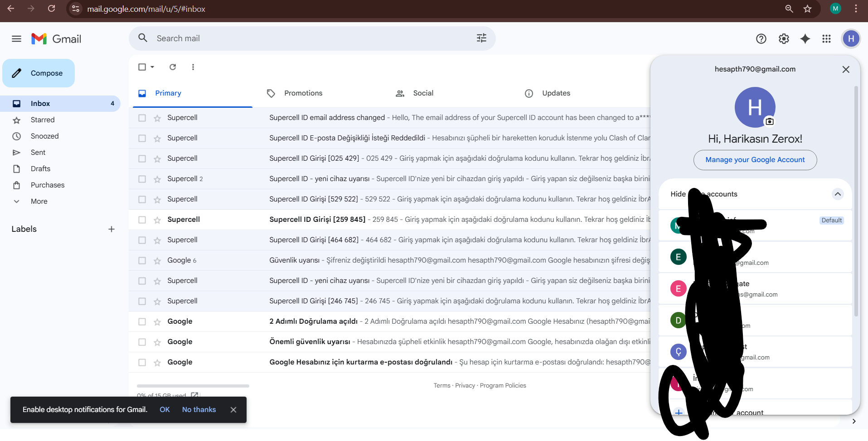Bookmark this tab with the star icon
Image resolution: width=868 pixels, height=441 pixels.
click(807, 9)
